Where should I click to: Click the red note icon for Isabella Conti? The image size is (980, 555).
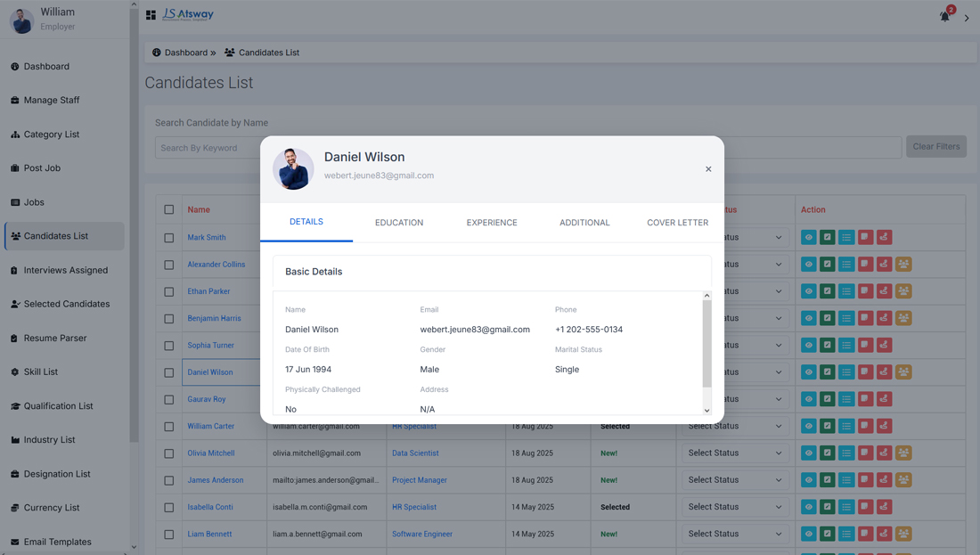click(865, 506)
